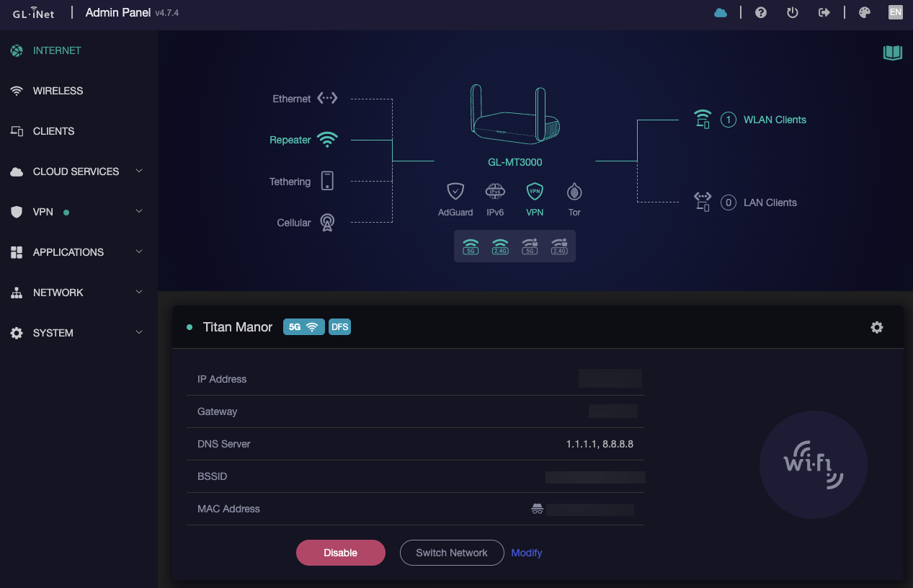
Task: Disable the repeater connection
Action: [341, 553]
